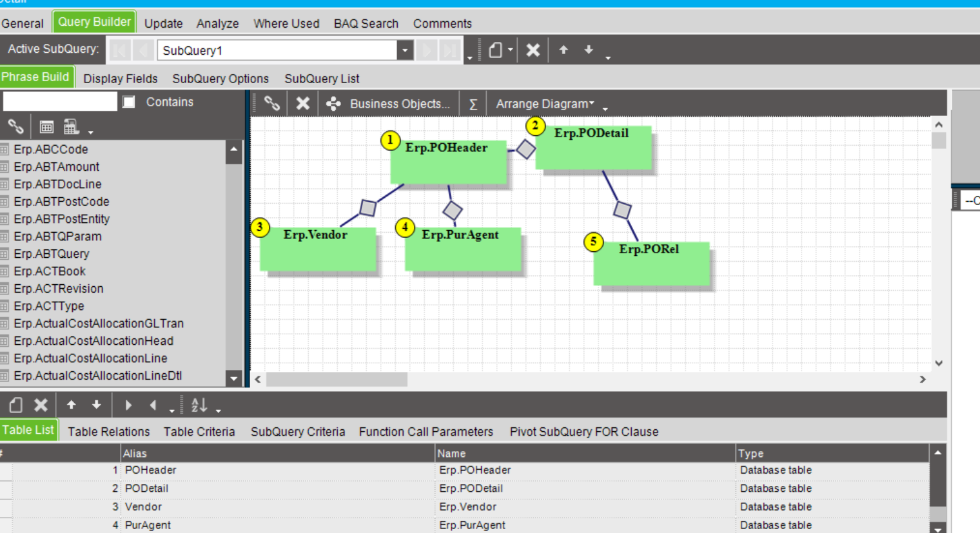Click the join diamond between POHeader and PurAgent
Screen dimensions: 980x533
tap(453, 210)
